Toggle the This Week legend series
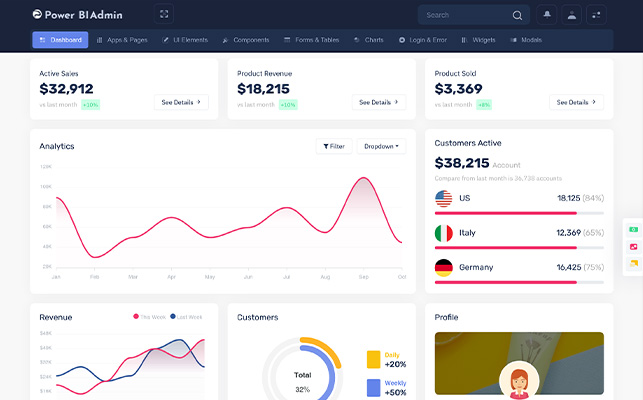The image size is (643, 400). pos(150,317)
